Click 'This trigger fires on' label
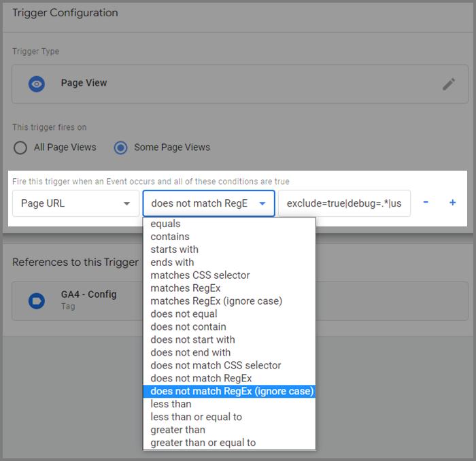476x461 pixels. (x=50, y=127)
